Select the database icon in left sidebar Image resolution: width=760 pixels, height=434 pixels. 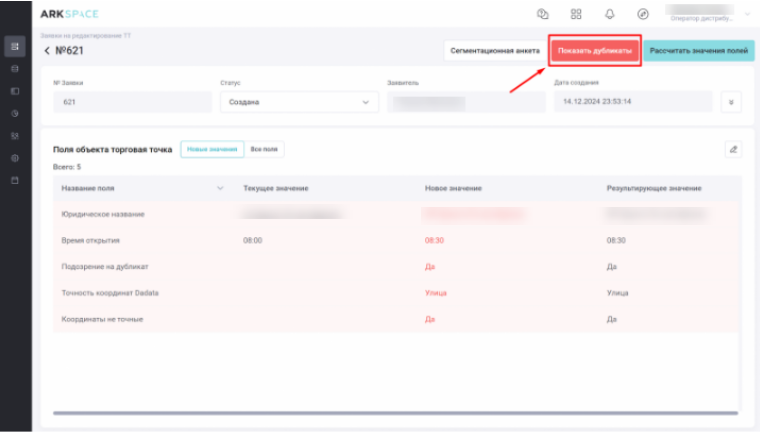[15, 69]
